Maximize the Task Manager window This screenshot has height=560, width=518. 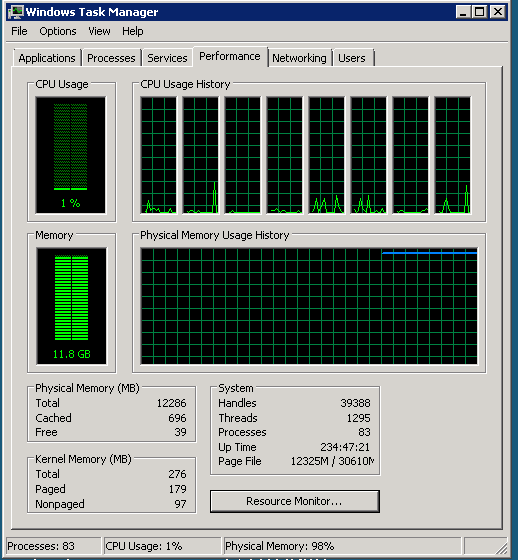[479, 12]
